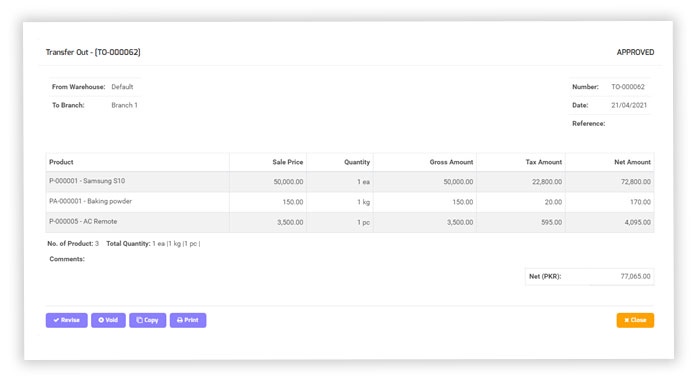Click the Net (PKR) total value
699x388 pixels.
tap(635, 277)
